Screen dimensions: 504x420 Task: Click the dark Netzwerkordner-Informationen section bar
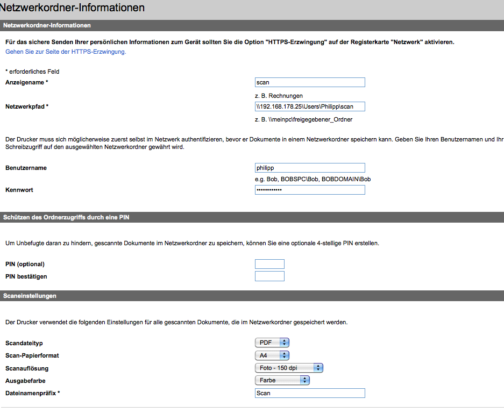[47, 25]
